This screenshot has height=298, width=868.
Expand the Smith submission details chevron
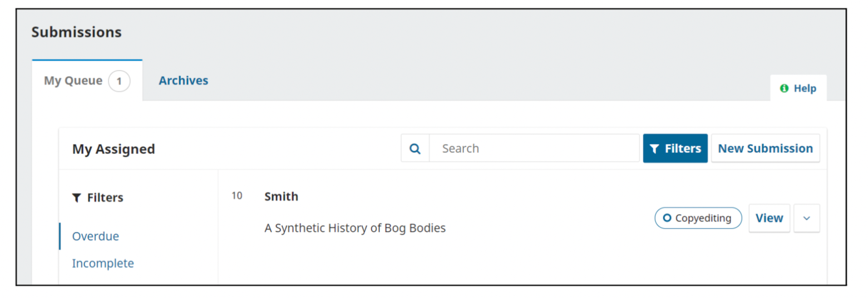click(806, 218)
